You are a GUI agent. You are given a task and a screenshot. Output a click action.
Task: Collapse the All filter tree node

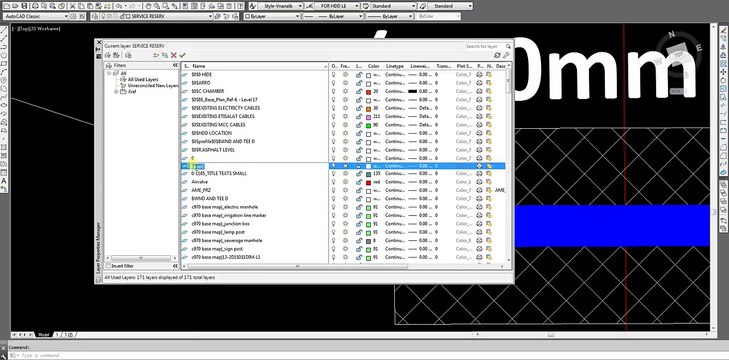coord(109,73)
